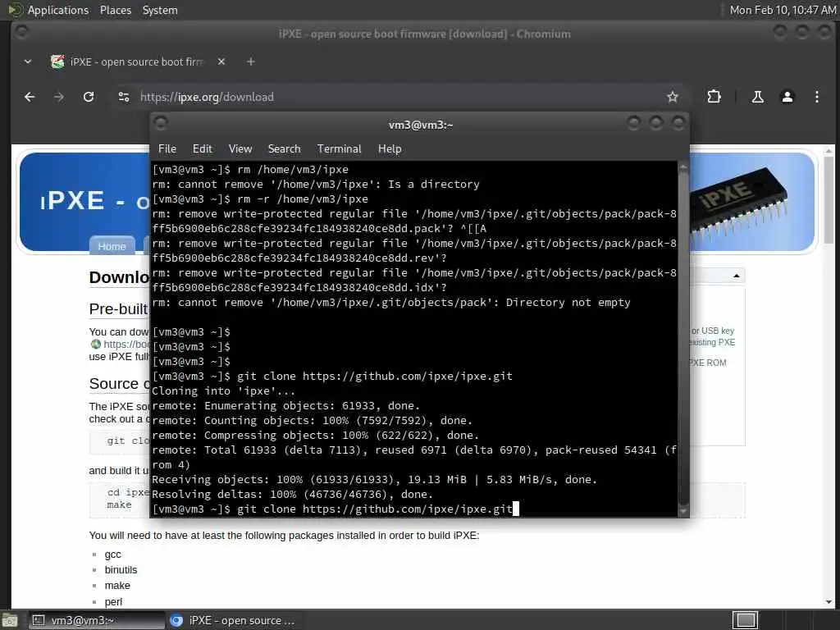Click the 'binutils' package list item
The image size is (840, 630).
click(121, 570)
